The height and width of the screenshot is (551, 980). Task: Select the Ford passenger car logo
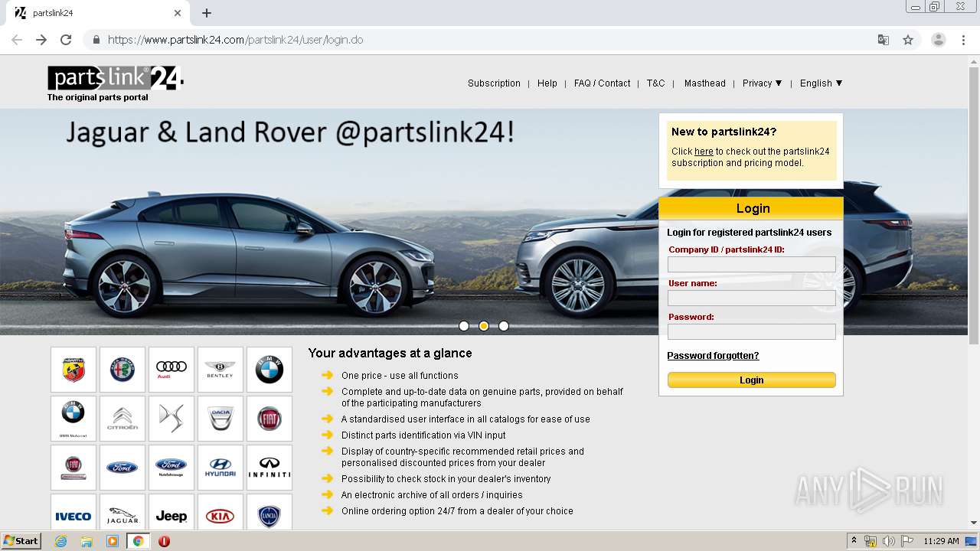point(122,468)
